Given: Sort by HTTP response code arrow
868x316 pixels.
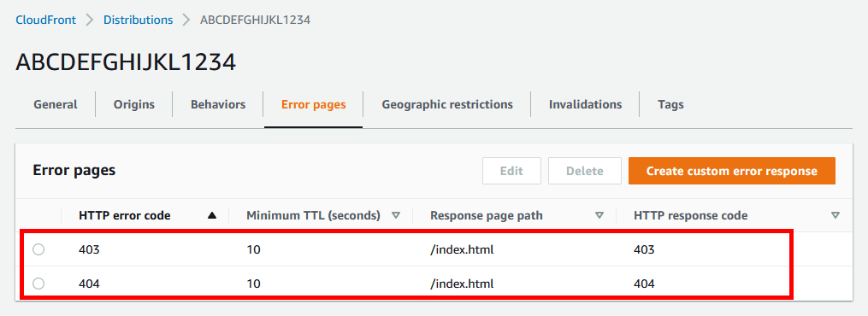Looking at the screenshot, I should [836, 216].
